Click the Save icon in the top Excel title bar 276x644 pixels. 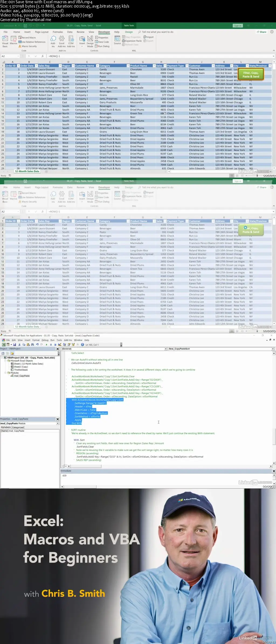pyautogui.click(x=25, y=26)
